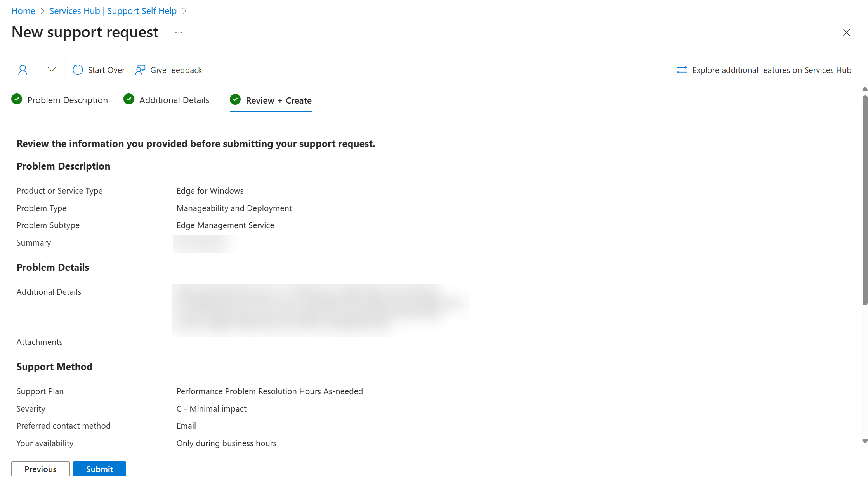Image resolution: width=868 pixels, height=481 pixels.
Task: Click the dropdown arrow next to user profile
Action: (52, 70)
